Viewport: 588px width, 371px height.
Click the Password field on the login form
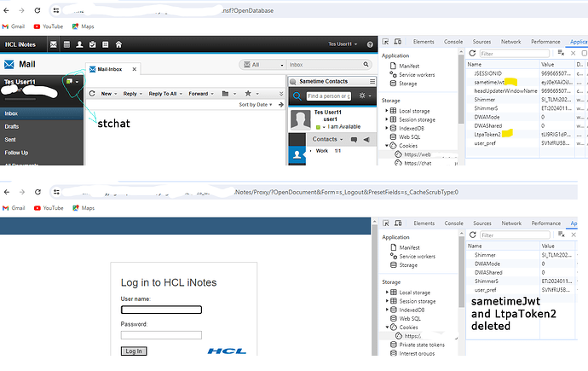pyautogui.click(x=161, y=335)
